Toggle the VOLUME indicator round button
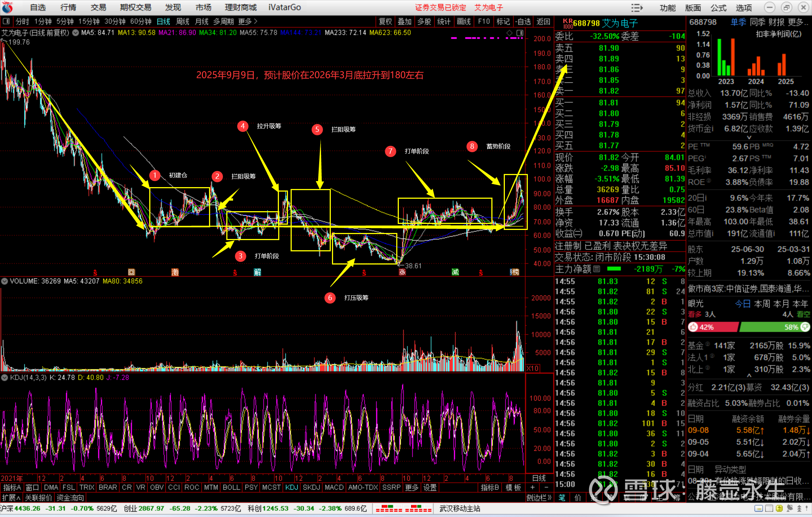Viewport: 812px width, 517px height. [x=5, y=281]
